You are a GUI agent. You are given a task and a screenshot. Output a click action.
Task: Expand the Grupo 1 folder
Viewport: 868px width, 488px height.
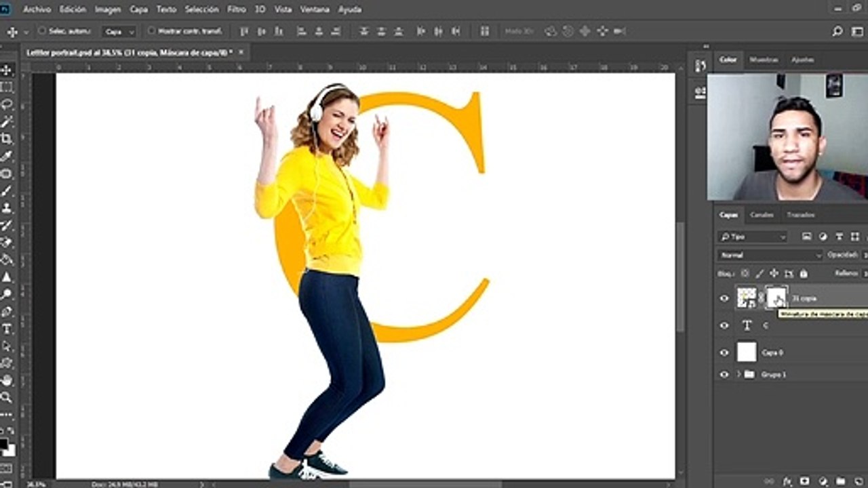click(x=738, y=374)
